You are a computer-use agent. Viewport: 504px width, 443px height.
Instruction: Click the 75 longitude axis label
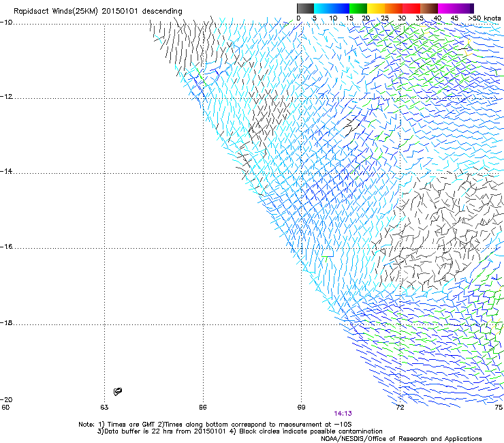[x=499, y=407]
